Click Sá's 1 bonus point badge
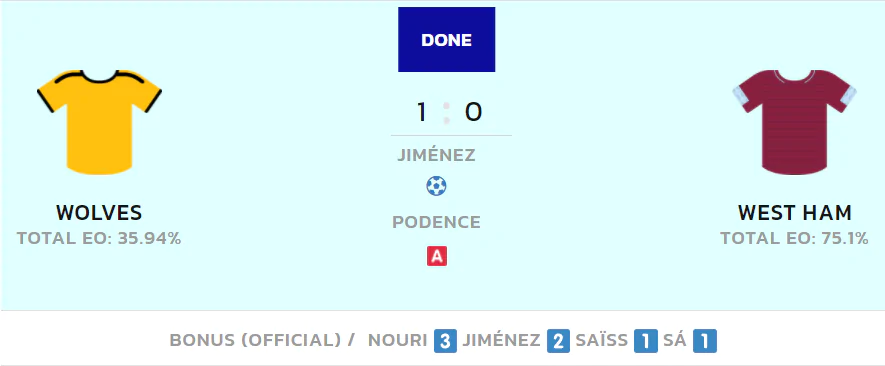The image size is (885, 366). (x=705, y=341)
